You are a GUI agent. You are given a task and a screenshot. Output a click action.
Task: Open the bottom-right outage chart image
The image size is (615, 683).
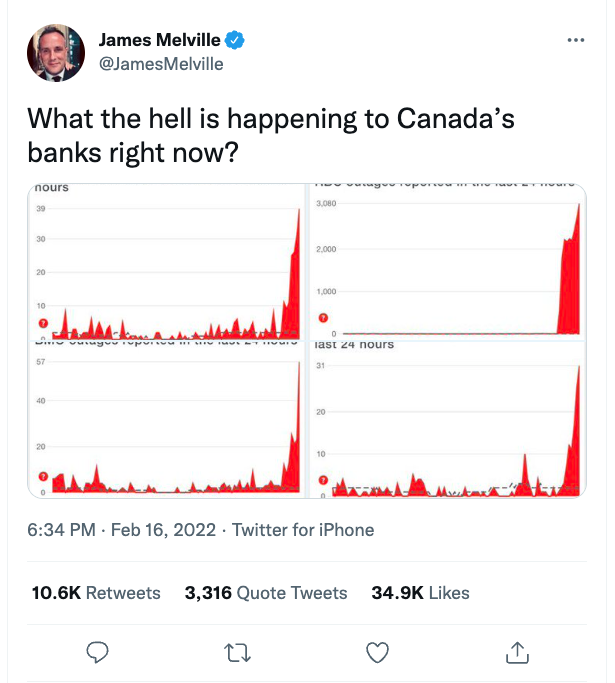pyautogui.click(x=449, y=420)
